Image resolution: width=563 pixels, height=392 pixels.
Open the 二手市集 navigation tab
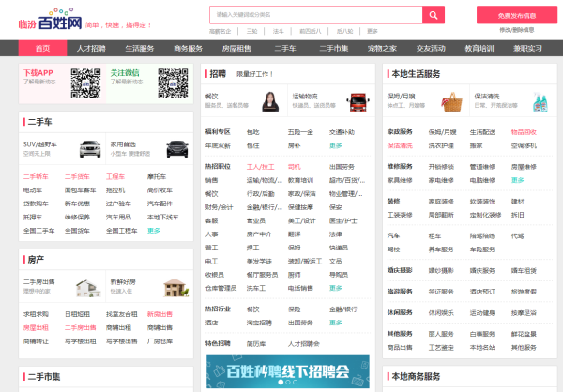tap(333, 48)
